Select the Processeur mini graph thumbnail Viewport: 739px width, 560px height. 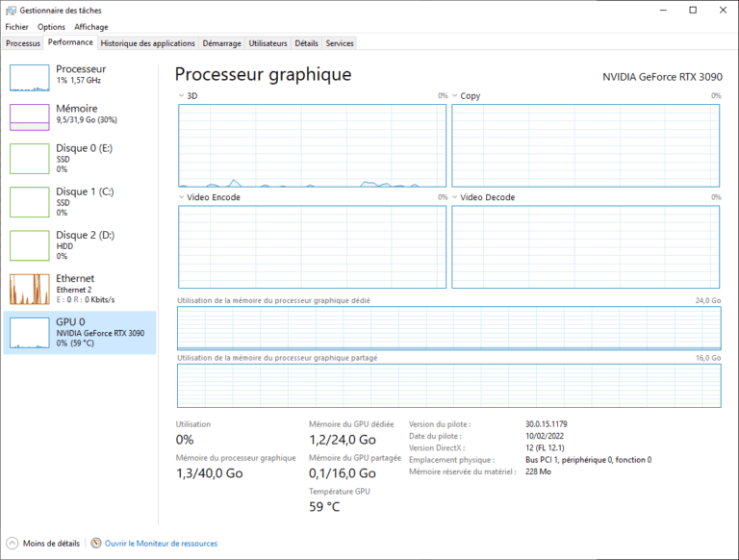(29, 78)
